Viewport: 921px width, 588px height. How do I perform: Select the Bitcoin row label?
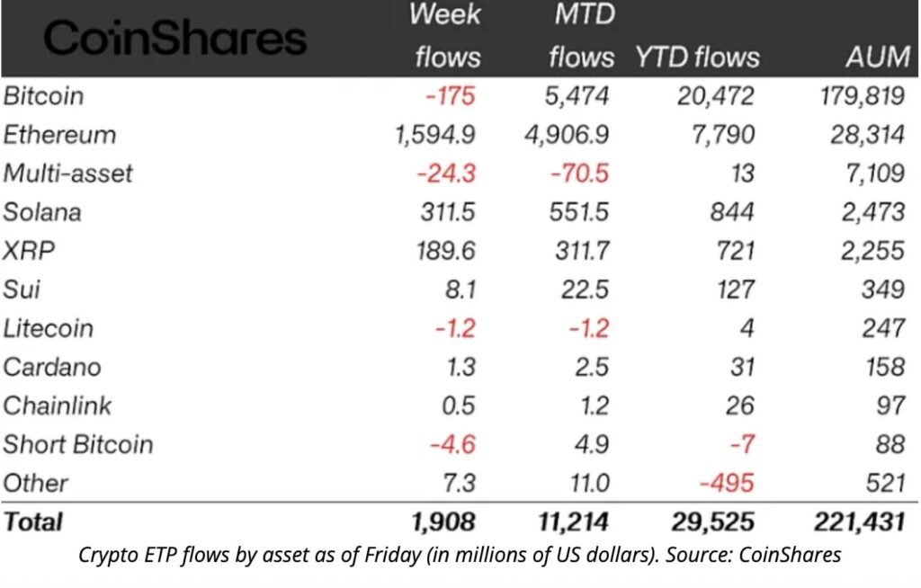coord(43,96)
